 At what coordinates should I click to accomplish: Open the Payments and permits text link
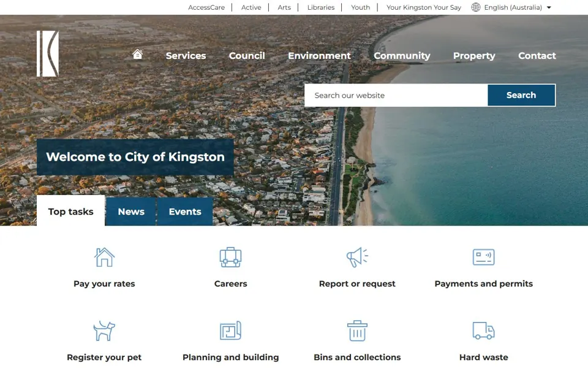coord(483,283)
